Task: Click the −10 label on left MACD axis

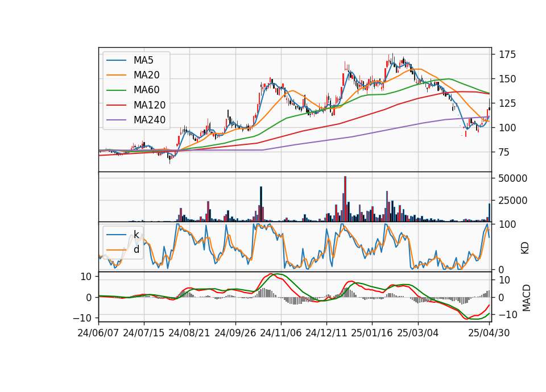Action: (x=82, y=318)
